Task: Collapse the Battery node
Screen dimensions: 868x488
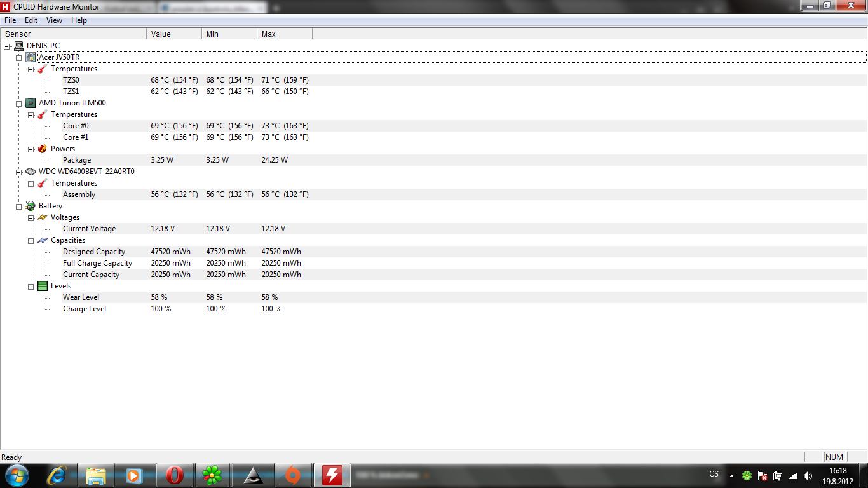Action: pos(19,206)
